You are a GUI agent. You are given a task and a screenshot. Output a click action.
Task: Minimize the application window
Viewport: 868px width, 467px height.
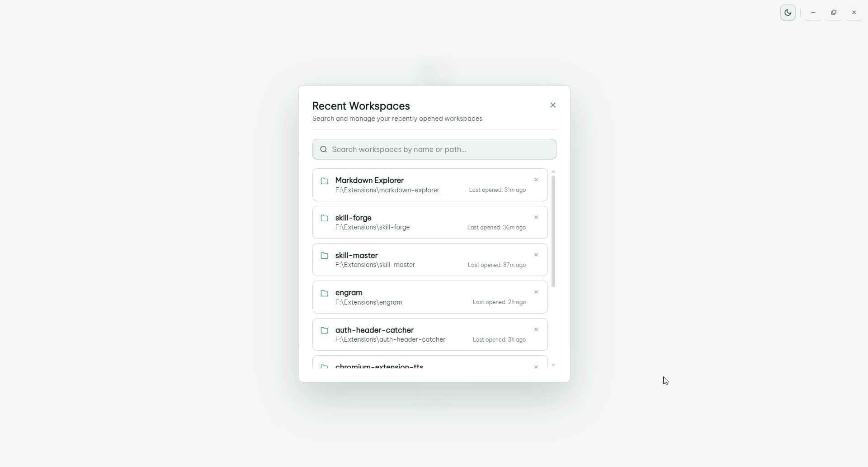coord(813,13)
